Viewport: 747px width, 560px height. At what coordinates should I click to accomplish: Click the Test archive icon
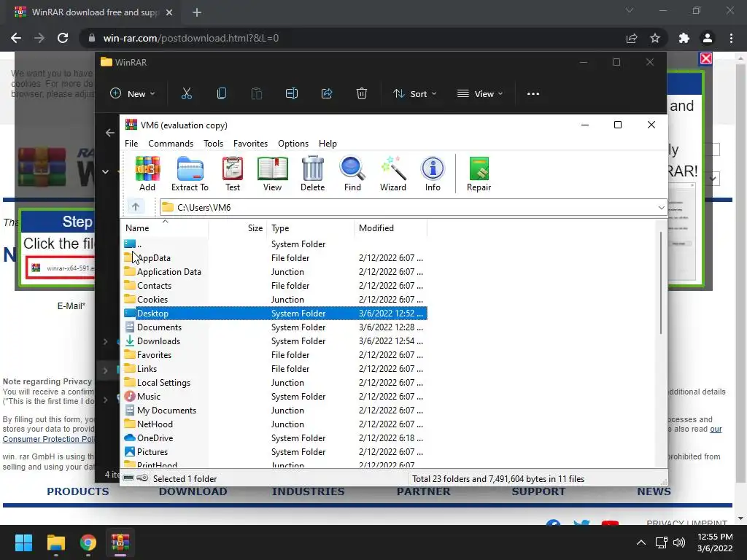point(233,174)
